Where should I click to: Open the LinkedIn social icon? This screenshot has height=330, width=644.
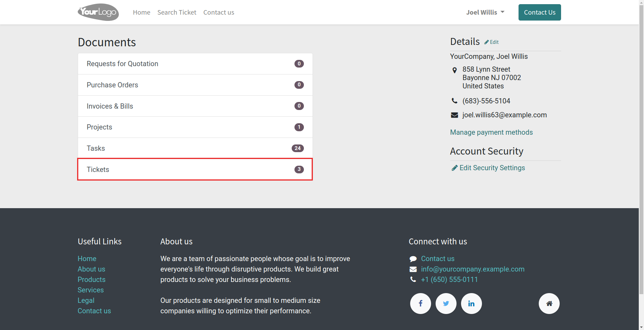click(472, 304)
